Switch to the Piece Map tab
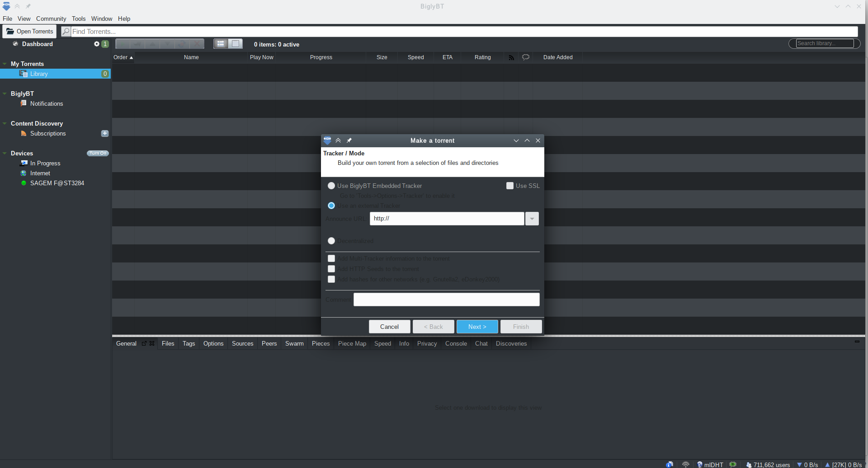The width and height of the screenshot is (868, 468). pyautogui.click(x=352, y=344)
